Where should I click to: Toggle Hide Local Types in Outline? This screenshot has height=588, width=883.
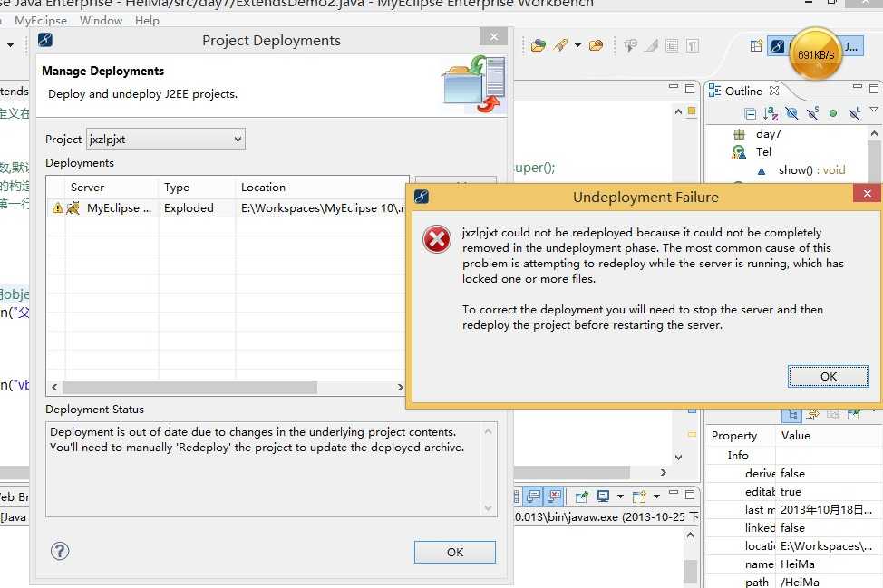pyautogui.click(x=854, y=113)
